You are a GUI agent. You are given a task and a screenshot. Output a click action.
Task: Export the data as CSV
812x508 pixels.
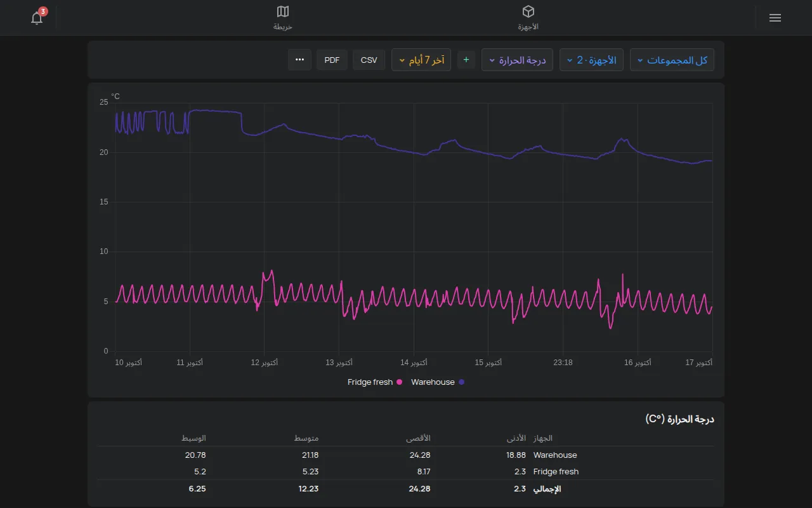pos(369,60)
